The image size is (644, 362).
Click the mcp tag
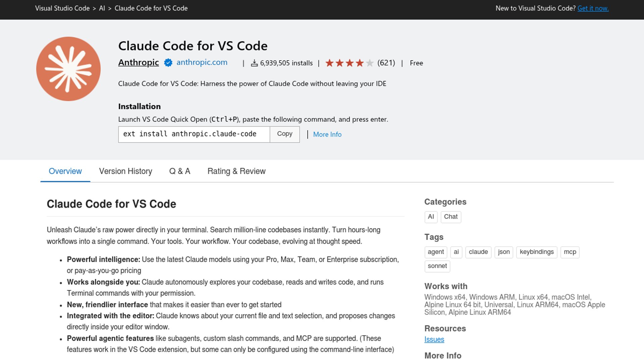click(x=570, y=252)
